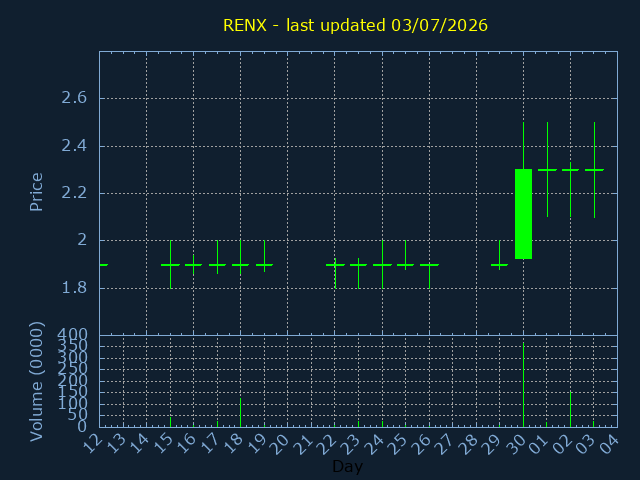Select day 22 on the x-axis
This screenshot has height=480, width=640.
pyautogui.click(x=330, y=444)
